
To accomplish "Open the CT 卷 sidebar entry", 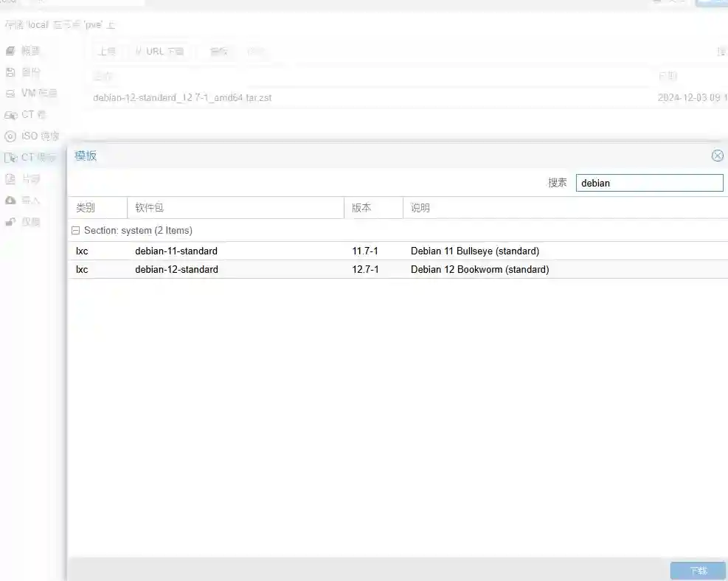I will (31, 114).
